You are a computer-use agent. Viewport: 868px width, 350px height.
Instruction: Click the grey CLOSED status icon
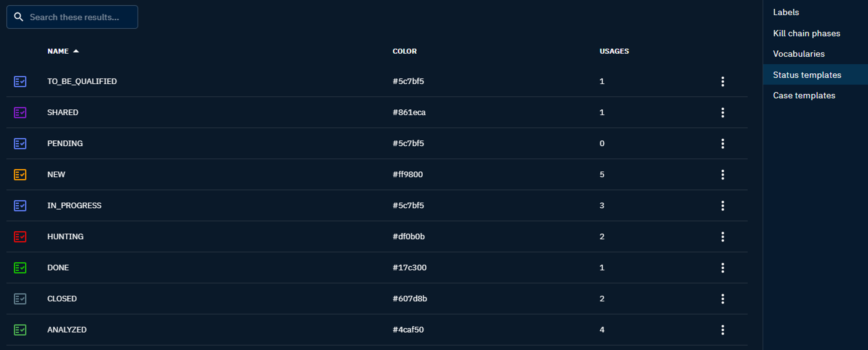pos(20,299)
